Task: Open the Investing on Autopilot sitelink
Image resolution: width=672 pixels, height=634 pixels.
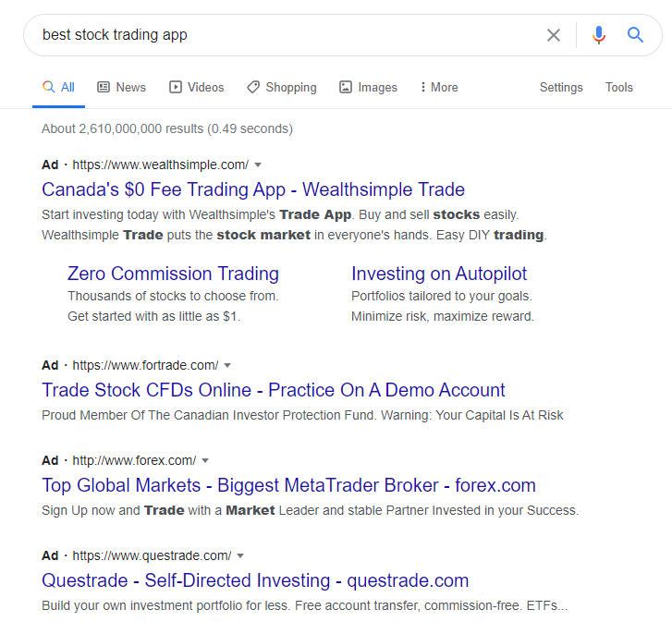Action: tap(439, 274)
